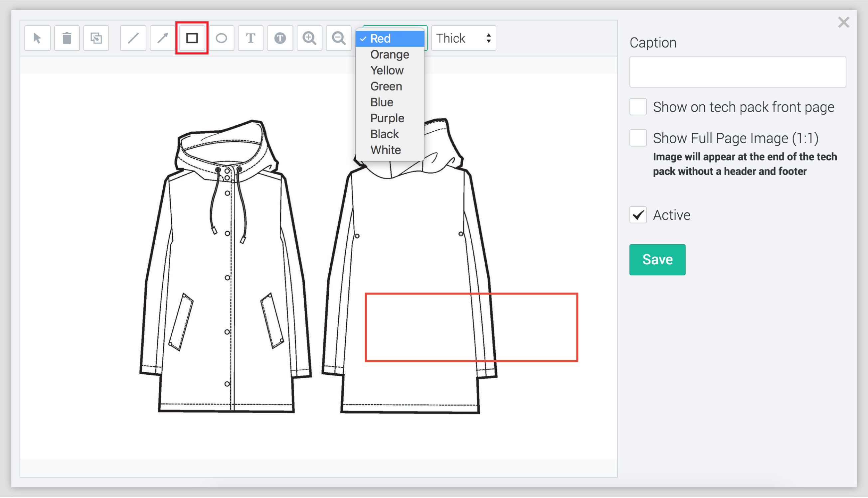Check Show Full Page Image option
The image size is (868, 498).
point(638,138)
